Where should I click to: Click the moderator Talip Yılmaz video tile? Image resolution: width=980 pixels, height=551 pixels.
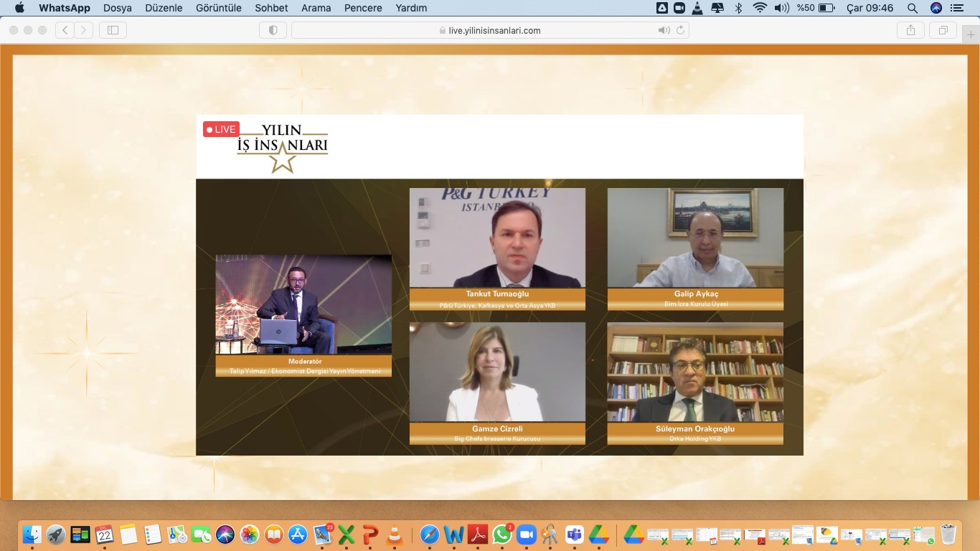click(x=303, y=304)
